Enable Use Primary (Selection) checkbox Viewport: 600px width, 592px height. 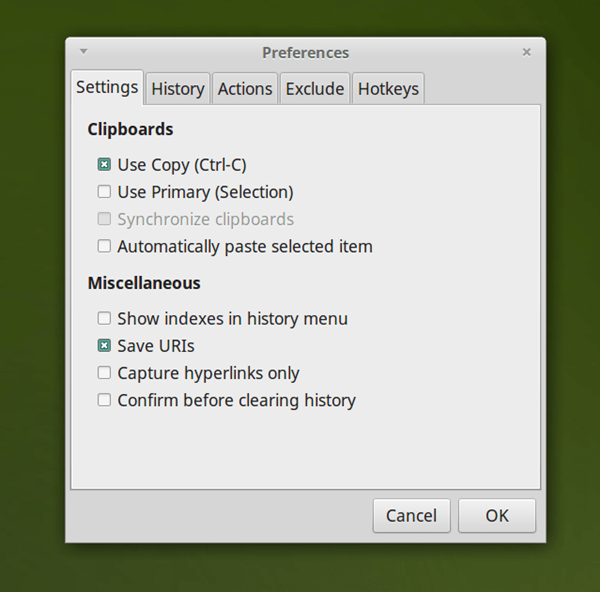104,192
